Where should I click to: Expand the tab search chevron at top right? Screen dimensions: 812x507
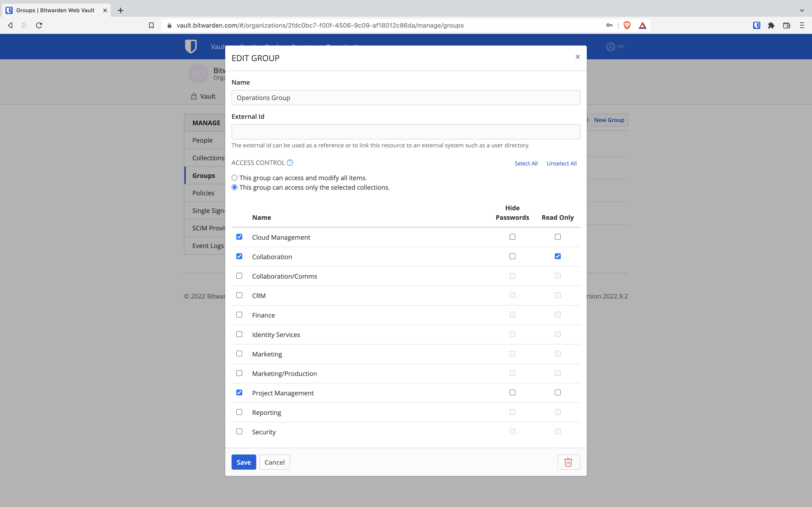[802, 10]
